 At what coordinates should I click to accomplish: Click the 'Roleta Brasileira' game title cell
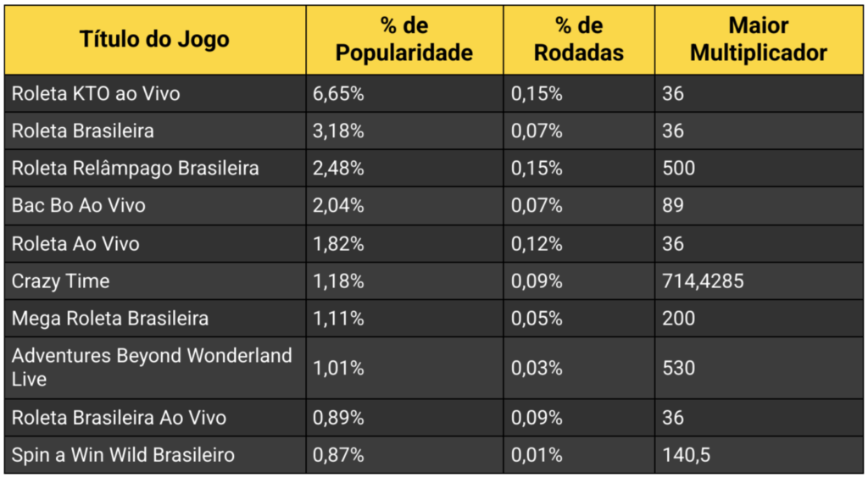[x=82, y=131]
